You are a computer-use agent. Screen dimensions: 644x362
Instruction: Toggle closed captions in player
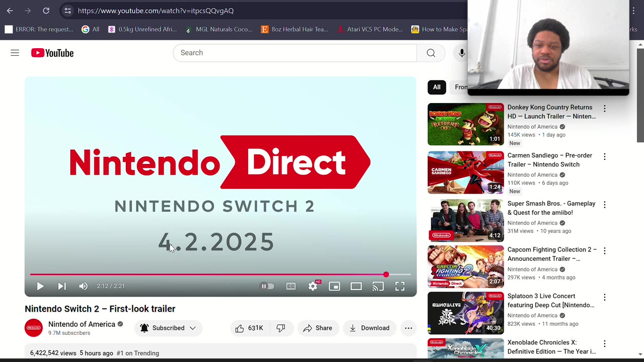click(x=291, y=286)
